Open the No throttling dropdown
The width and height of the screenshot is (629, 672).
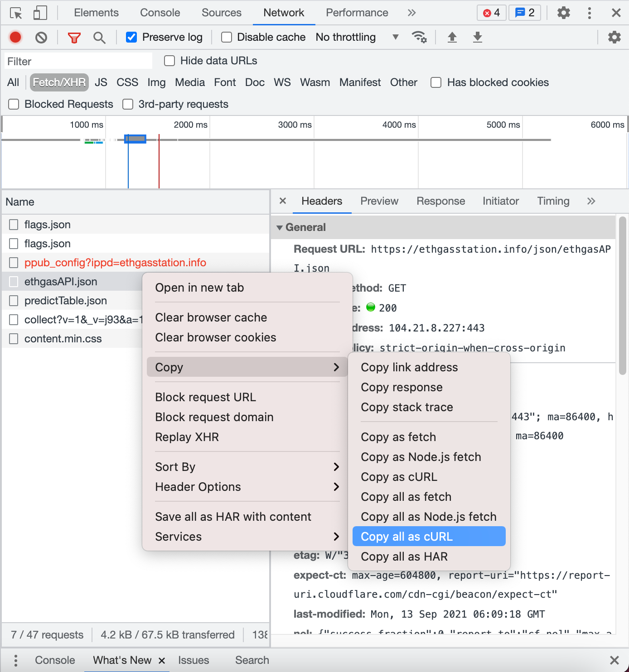(x=358, y=37)
